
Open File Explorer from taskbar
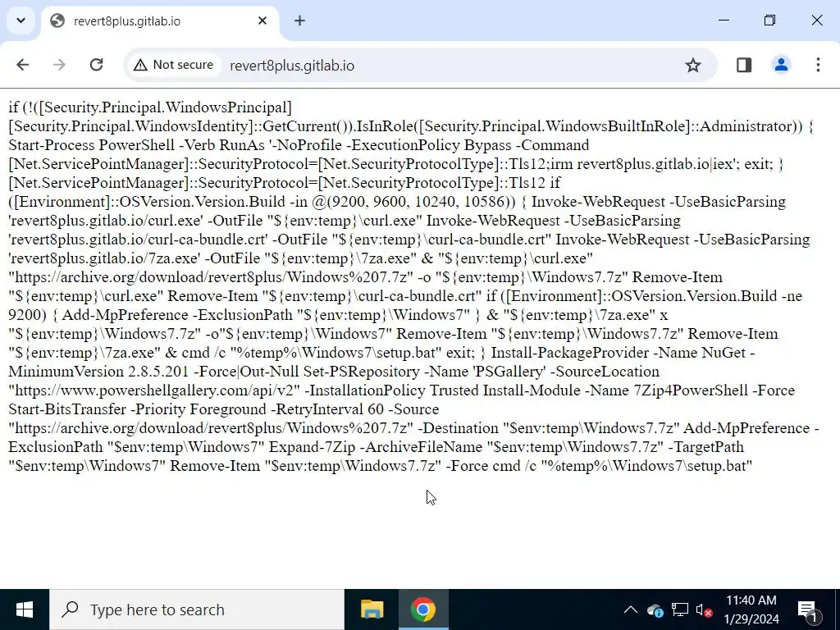pos(372,609)
